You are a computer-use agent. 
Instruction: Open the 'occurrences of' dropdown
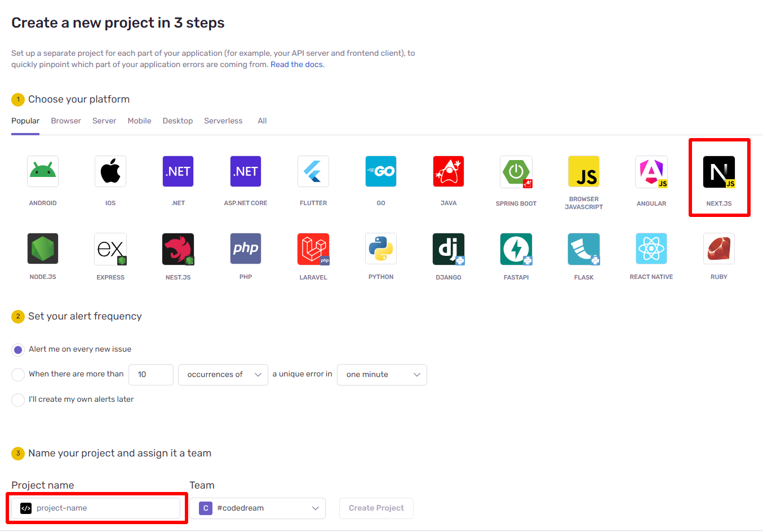coord(223,375)
